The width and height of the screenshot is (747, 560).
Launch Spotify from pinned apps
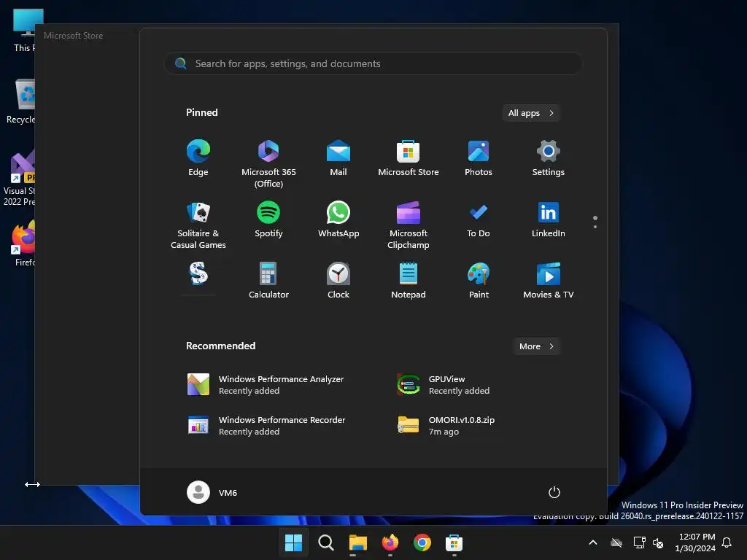[x=268, y=219]
